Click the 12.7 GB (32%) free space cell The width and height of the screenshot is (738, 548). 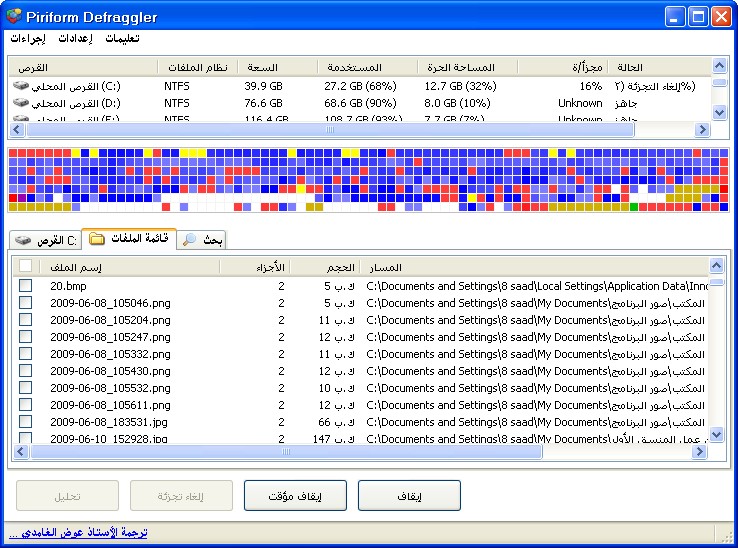pos(460,86)
